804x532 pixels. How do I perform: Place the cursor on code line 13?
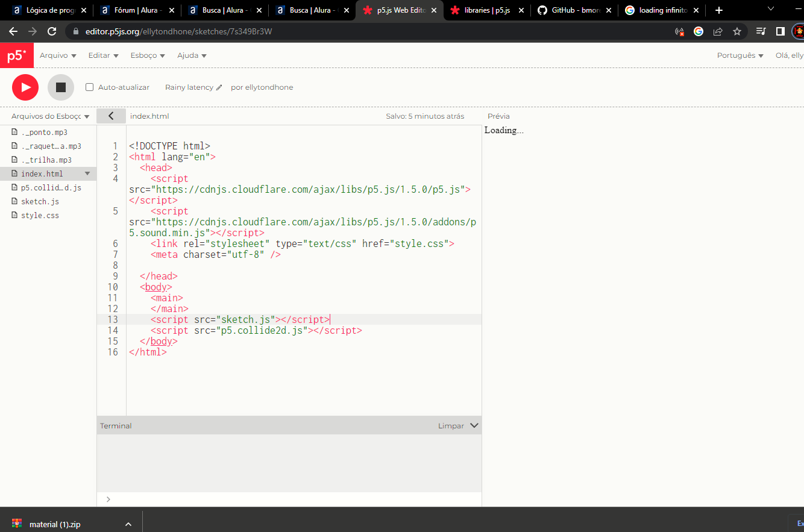point(304,319)
